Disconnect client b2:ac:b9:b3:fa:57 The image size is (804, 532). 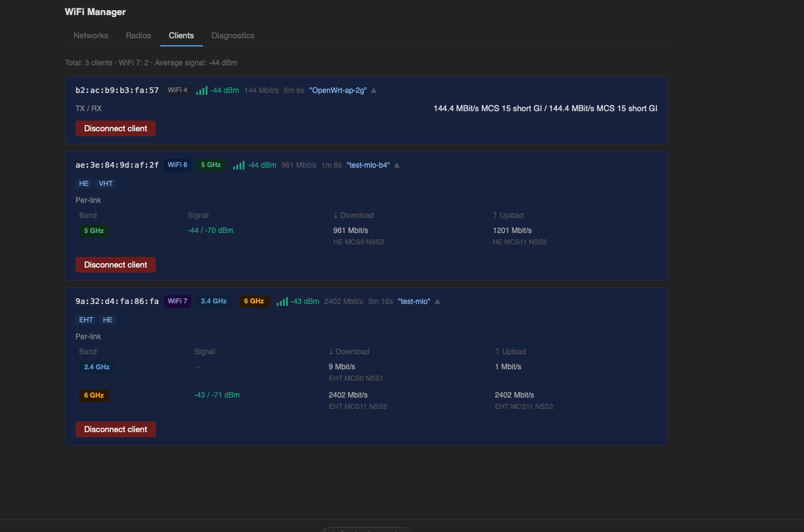(116, 128)
